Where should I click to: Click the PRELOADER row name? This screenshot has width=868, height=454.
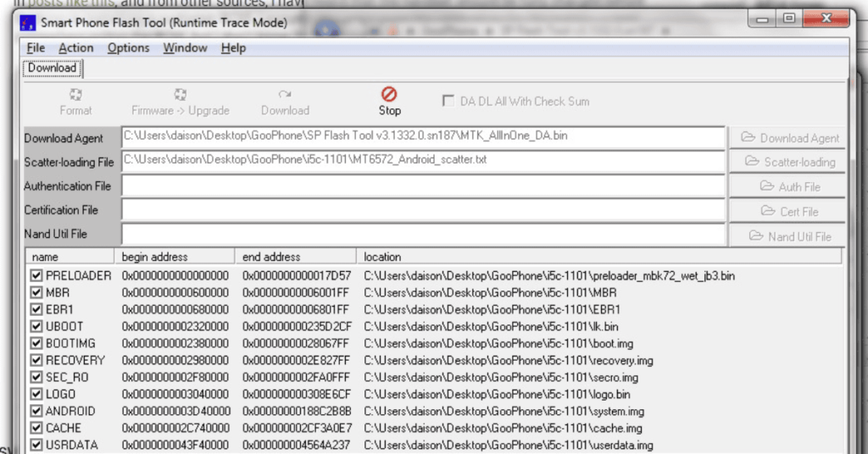[x=79, y=275]
